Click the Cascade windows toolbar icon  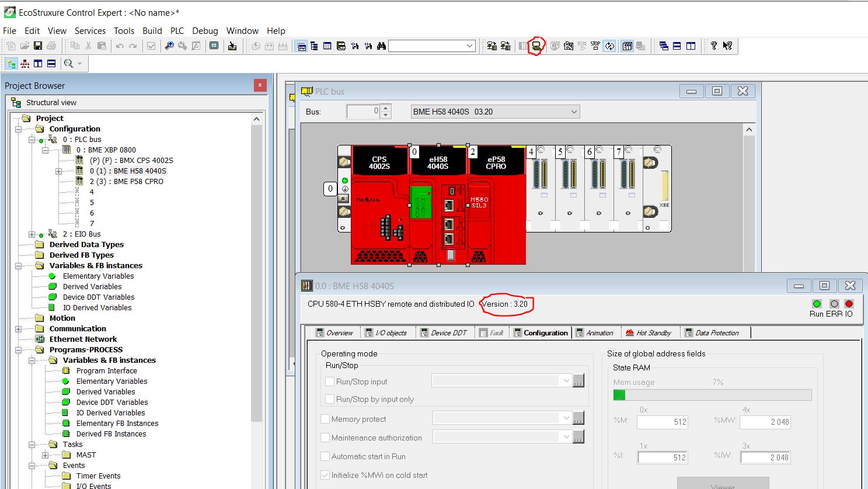point(664,46)
